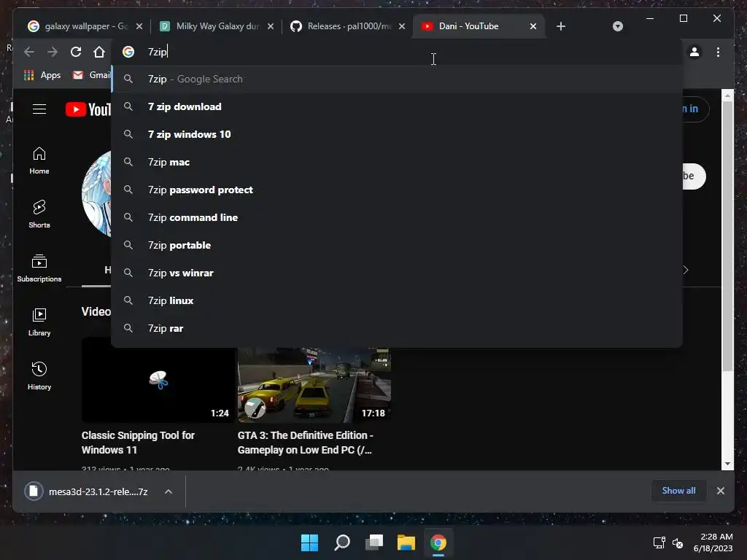747x560 pixels.
Task: Open the Chrome profile icon
Action: tap(694, 52)
